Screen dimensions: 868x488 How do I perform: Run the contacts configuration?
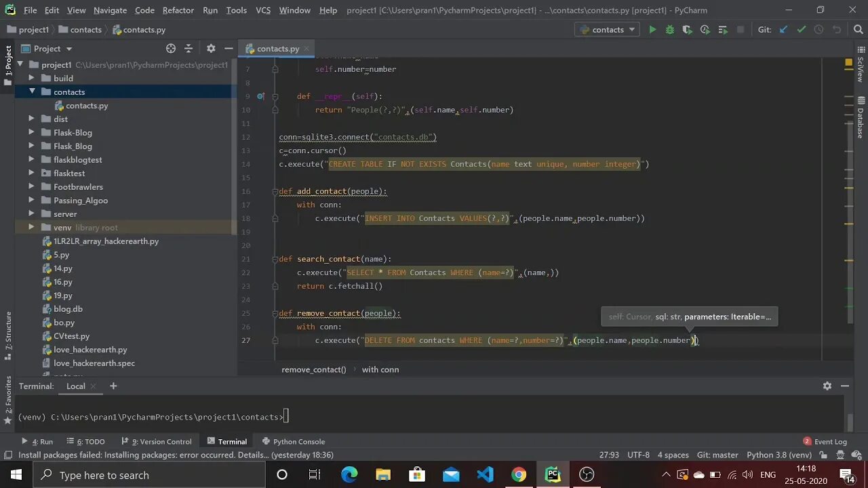[x=652, y=30]
